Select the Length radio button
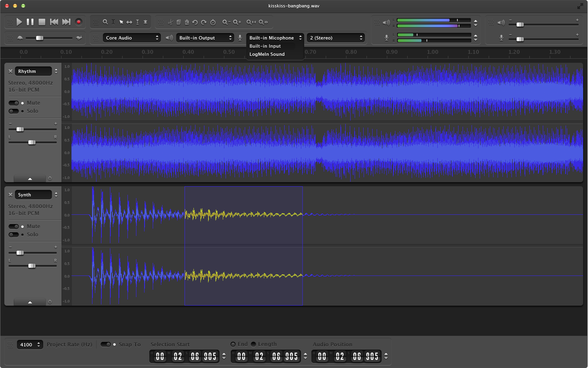 click(253, 344)
